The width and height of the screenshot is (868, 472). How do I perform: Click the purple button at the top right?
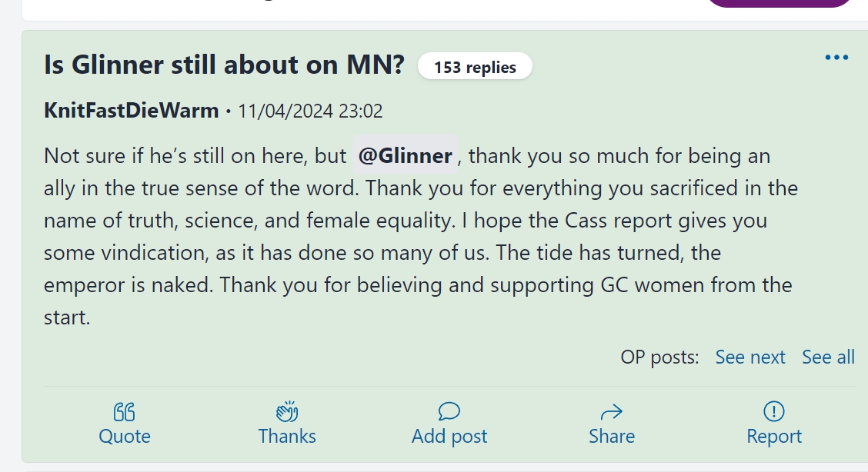coord(780,3)
